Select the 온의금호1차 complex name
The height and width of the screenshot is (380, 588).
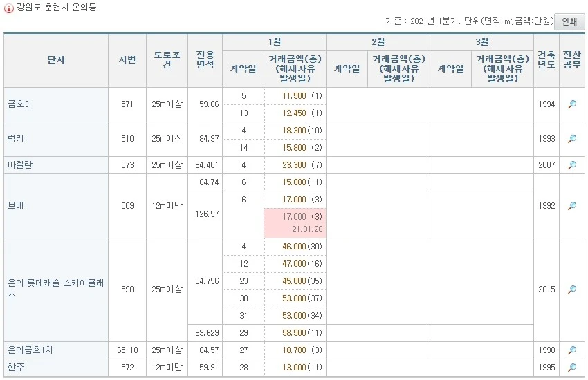(x=30, y=350)
